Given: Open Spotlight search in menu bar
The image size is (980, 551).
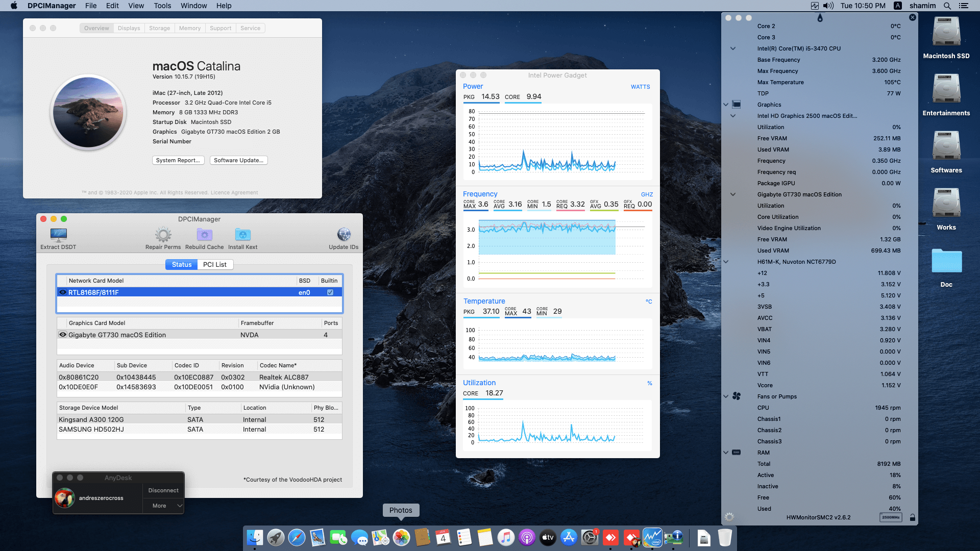Looking at the screenshot, I should [947, 6].
